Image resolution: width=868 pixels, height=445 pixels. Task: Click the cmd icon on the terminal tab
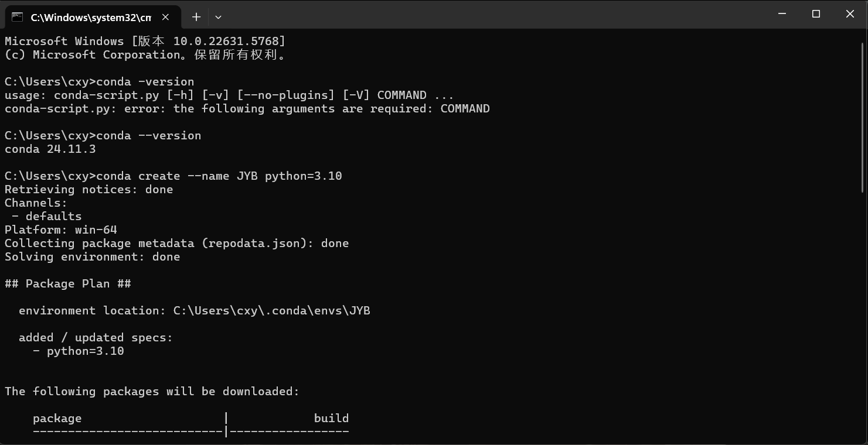[17, 17]
